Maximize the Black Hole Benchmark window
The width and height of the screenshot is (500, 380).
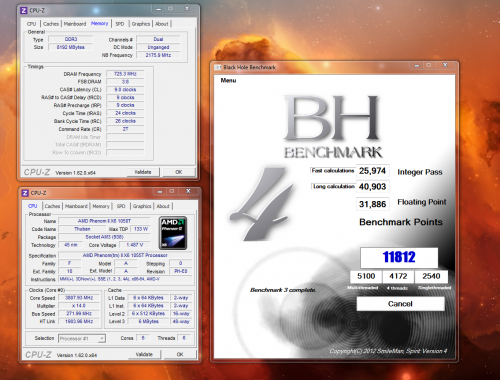429,65
